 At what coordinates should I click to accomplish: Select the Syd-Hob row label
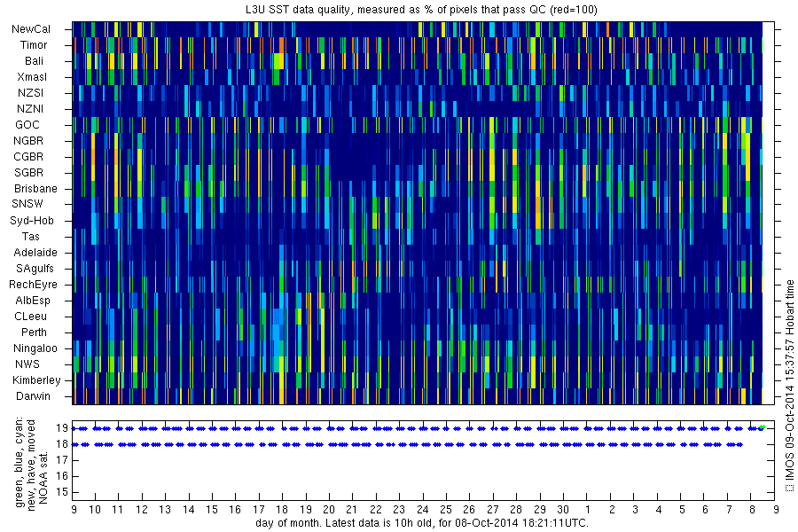(x=32, y=221)
